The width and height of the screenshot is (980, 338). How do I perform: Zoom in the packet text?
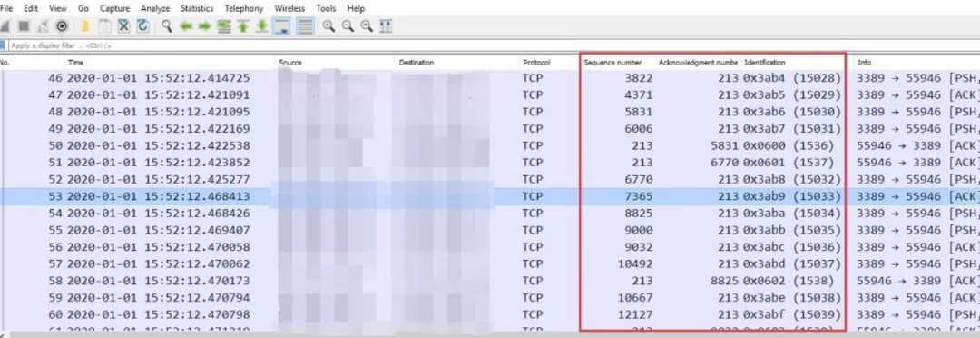[328, 26]
